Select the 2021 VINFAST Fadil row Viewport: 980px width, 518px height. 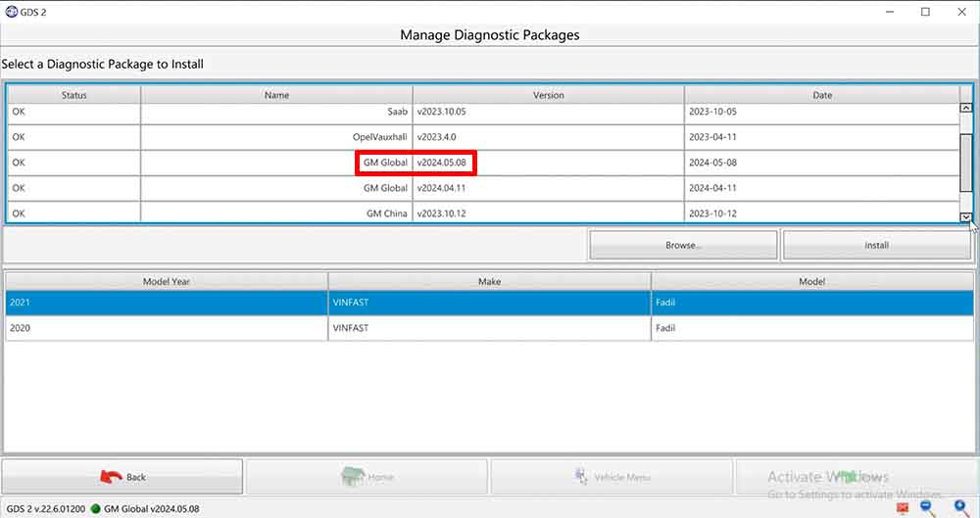click(489, 303)
